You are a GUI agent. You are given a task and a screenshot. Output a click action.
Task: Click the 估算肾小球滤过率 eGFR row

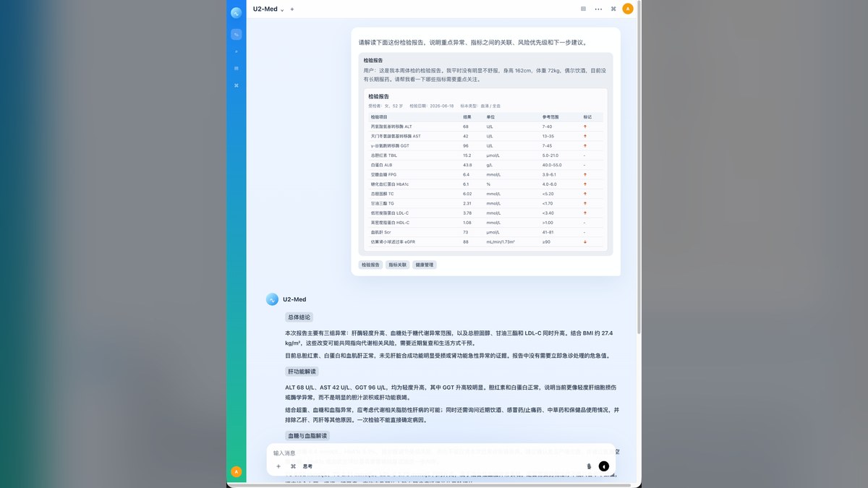pyautogui.click(x=485, y=242)
